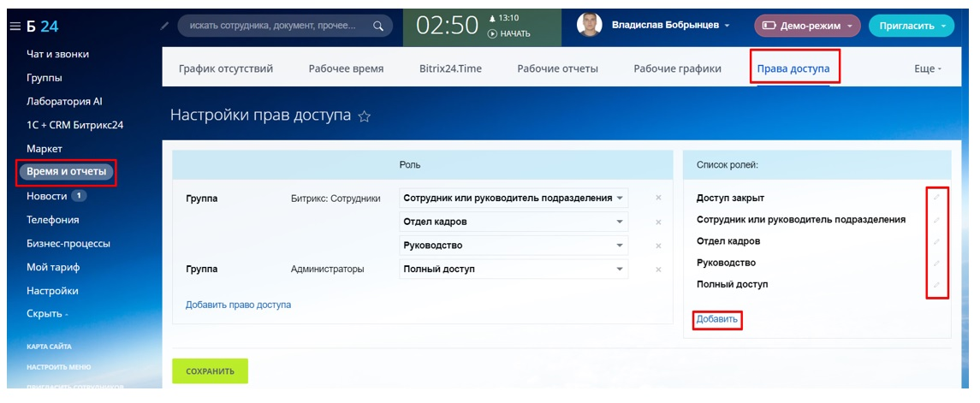The image size is (980, 403).
Task: Open the 'Полный доступ' role dropdown
Action: pos(514,270)
